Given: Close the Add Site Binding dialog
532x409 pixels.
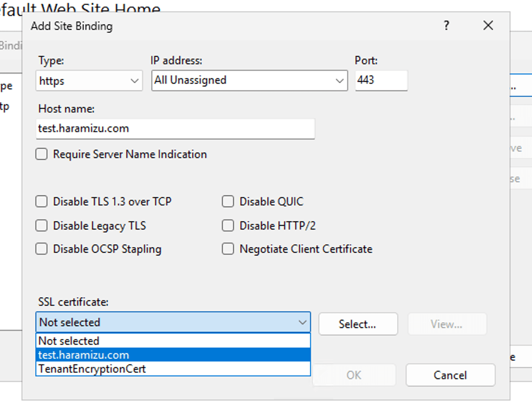Looking at the screenshot, I should (488, 26).
